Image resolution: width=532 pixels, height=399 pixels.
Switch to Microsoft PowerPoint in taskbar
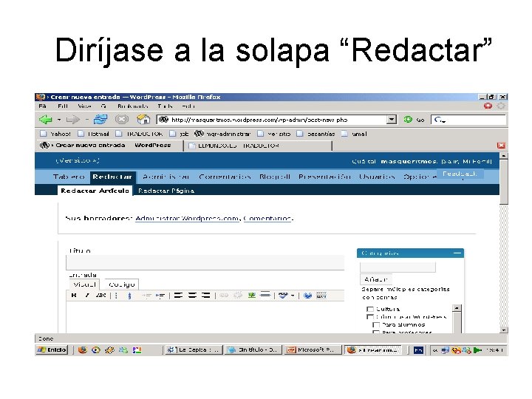[x=313, y=349]
